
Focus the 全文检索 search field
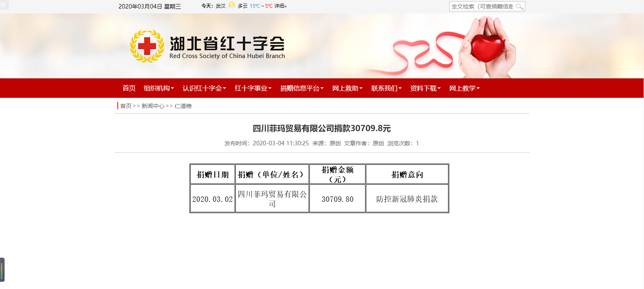pos(482,6)
